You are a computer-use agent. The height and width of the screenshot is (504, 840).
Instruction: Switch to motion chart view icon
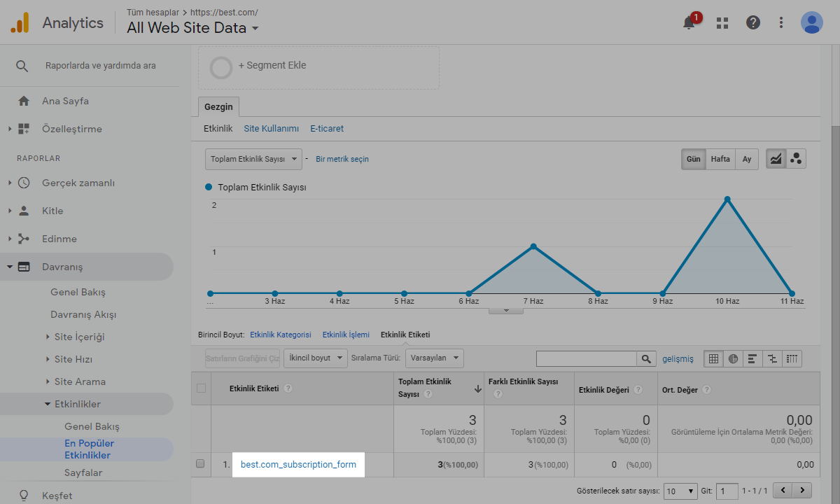[x=796, y=159]
